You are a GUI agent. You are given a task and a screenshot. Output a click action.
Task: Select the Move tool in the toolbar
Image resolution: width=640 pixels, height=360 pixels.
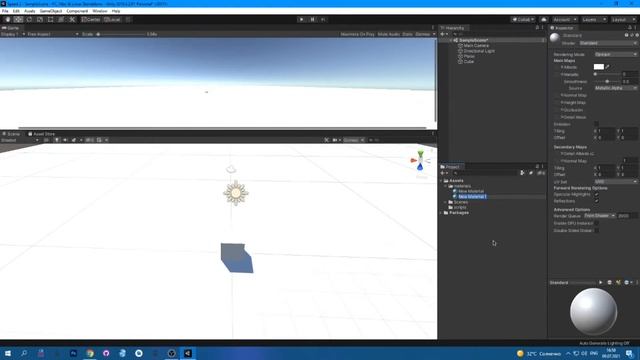18,20
